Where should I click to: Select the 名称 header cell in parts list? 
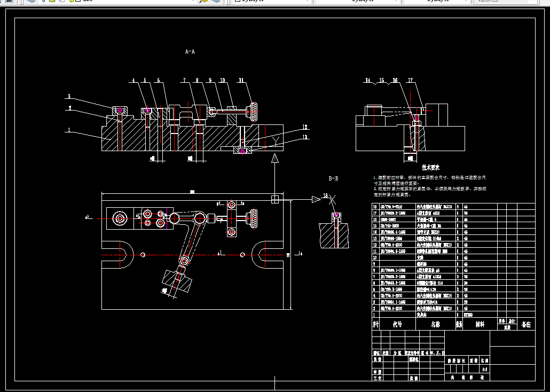tap(435, 325)
